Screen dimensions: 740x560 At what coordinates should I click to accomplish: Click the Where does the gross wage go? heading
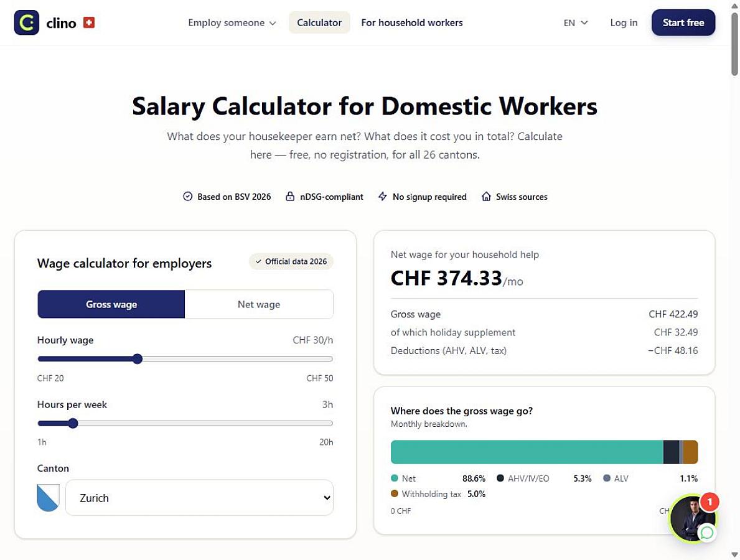point(462,411)
